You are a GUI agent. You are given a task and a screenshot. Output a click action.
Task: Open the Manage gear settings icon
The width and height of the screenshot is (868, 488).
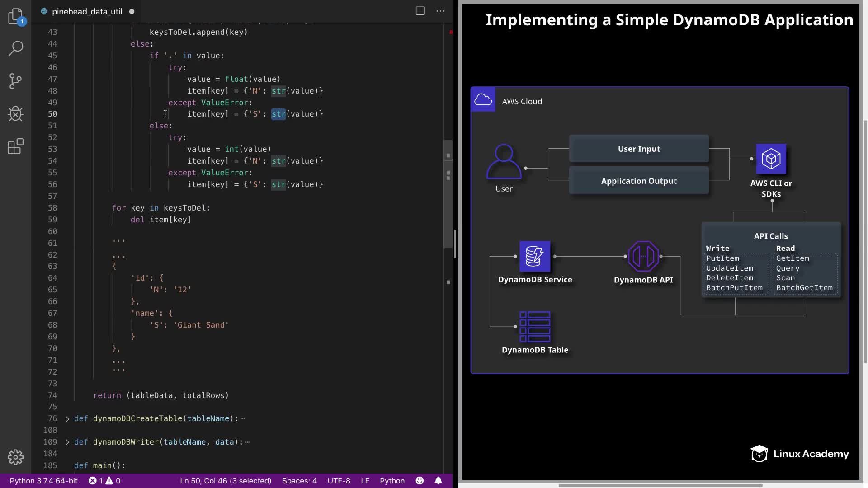[15, 457]
